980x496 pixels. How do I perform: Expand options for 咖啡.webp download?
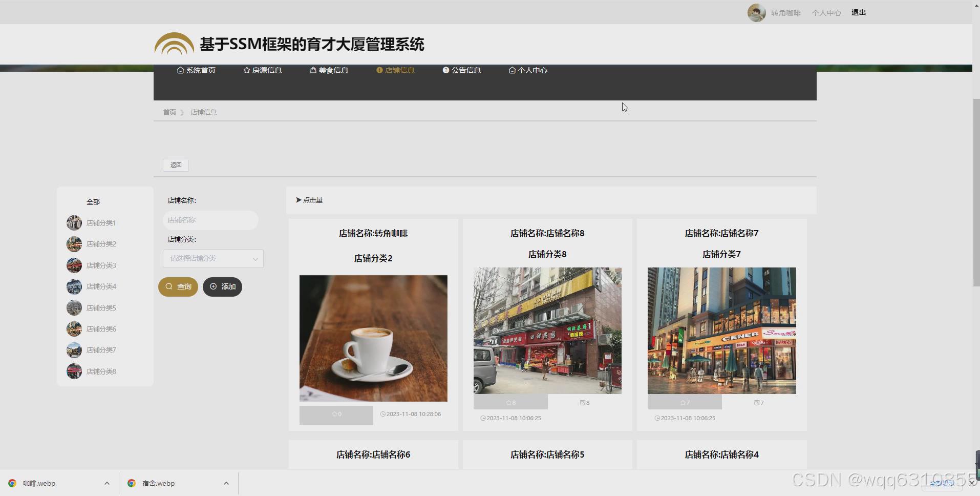(x=106, y=483)
